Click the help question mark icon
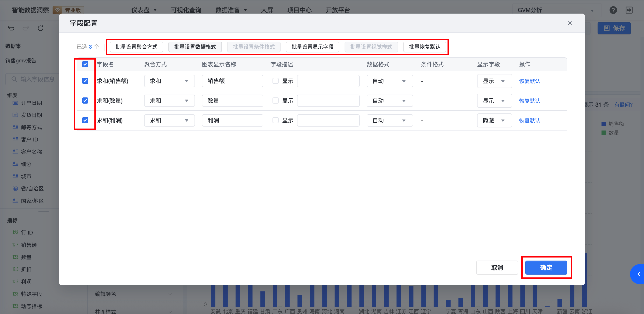This screenshot has height=314, width=644. click(613, 10)
